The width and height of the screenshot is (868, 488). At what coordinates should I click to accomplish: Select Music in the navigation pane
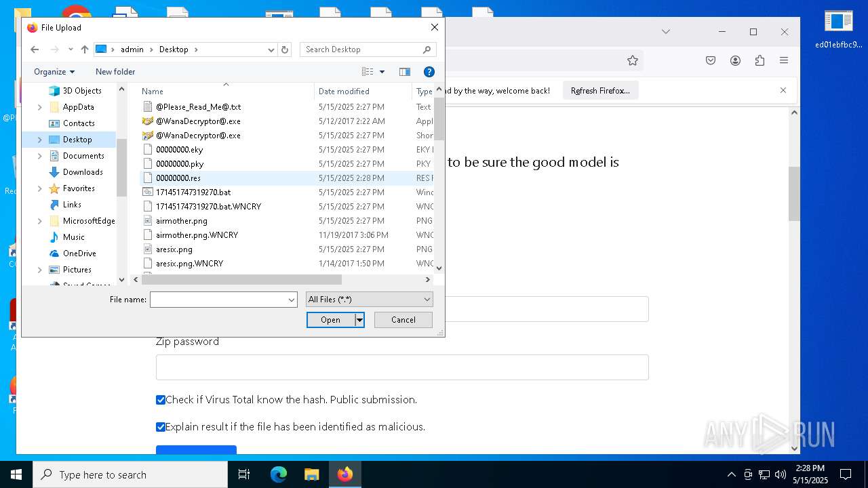pyautogui.click(x=74, y=237)
